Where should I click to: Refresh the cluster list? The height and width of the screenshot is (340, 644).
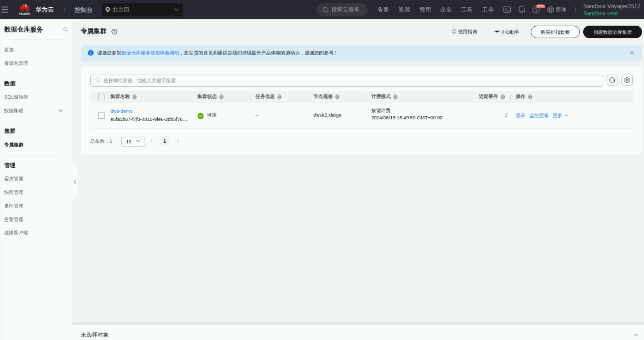612,80
